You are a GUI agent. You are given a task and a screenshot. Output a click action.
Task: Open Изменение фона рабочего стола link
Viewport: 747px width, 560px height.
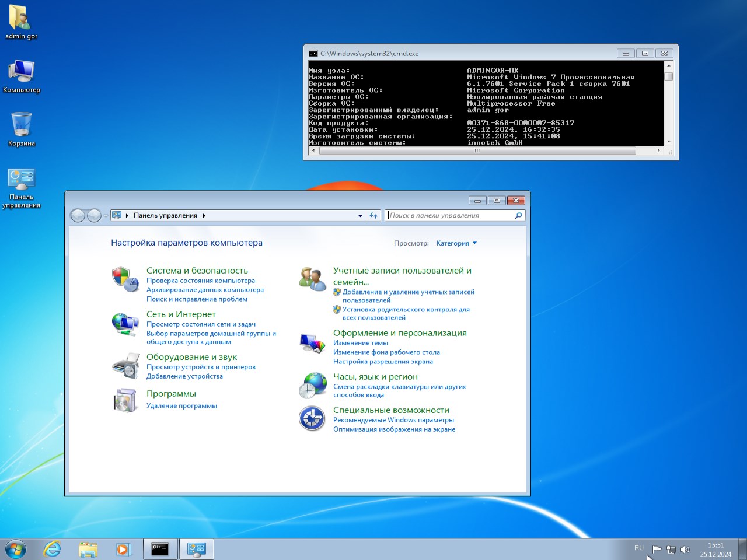(x=386, y=352)
